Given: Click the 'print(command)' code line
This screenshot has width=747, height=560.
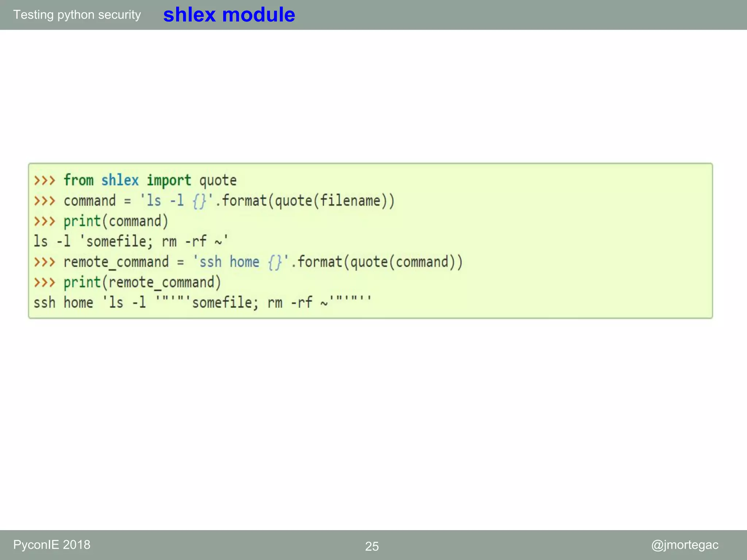Looking at the screenshot, I should click(x=101, y=221).
